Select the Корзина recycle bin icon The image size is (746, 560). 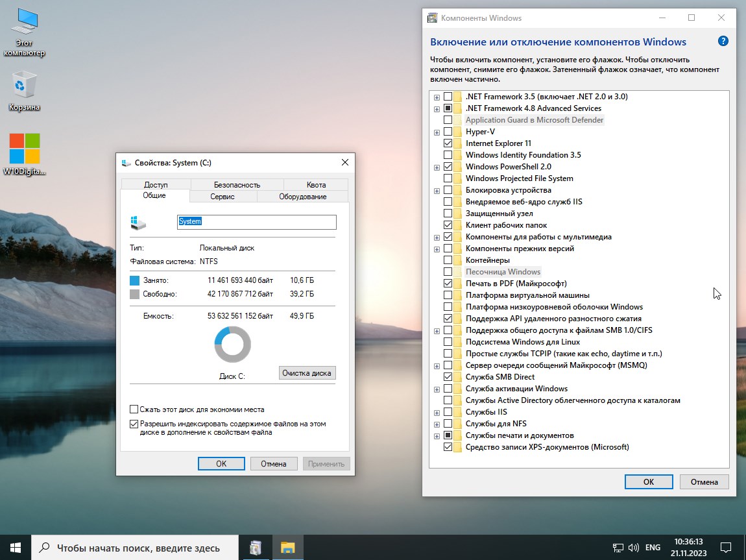24,91
